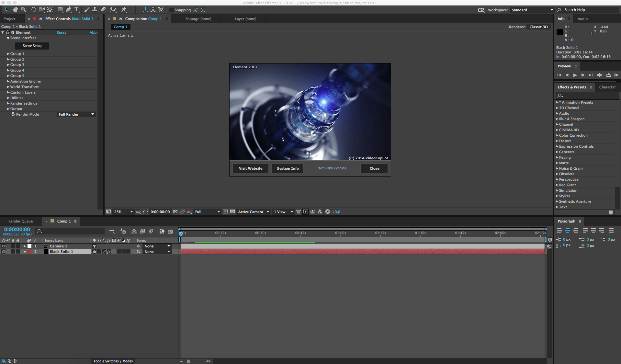Image resolution: width=621 pixels, height=364 pixels.
Task: Select the Eraser tool
Action: pyautogui.click(x=103, y=10)
